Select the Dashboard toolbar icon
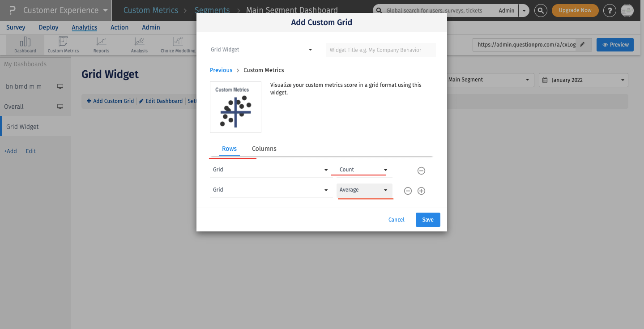The image size is (644, 329). coord(25,44)
